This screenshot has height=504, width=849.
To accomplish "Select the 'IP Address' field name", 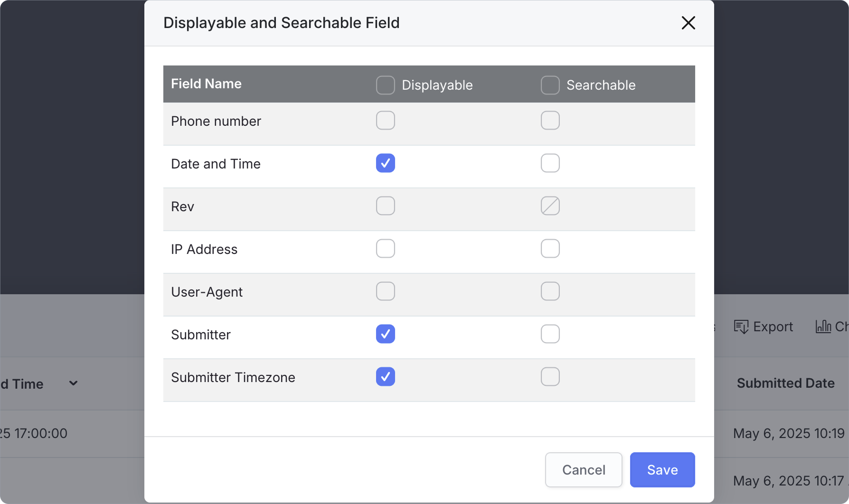I will point(204,250).
